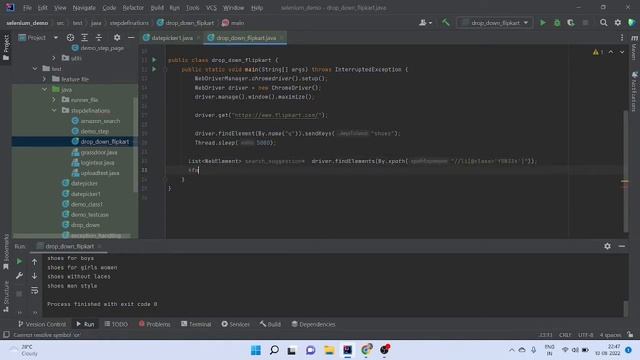This screenshot has height=360, width=640.
Task: Collapse all in Project panel
Action: coord(99,38)
